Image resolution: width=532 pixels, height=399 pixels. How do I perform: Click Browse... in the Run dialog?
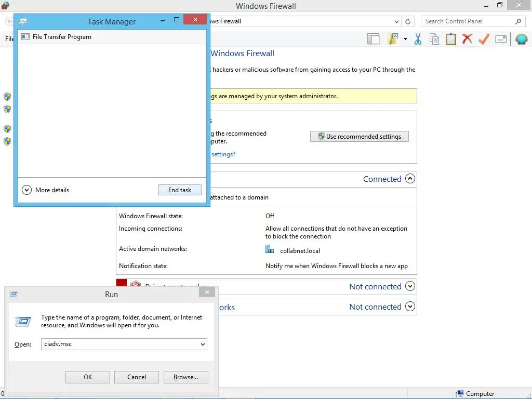(x=185, y=377)
